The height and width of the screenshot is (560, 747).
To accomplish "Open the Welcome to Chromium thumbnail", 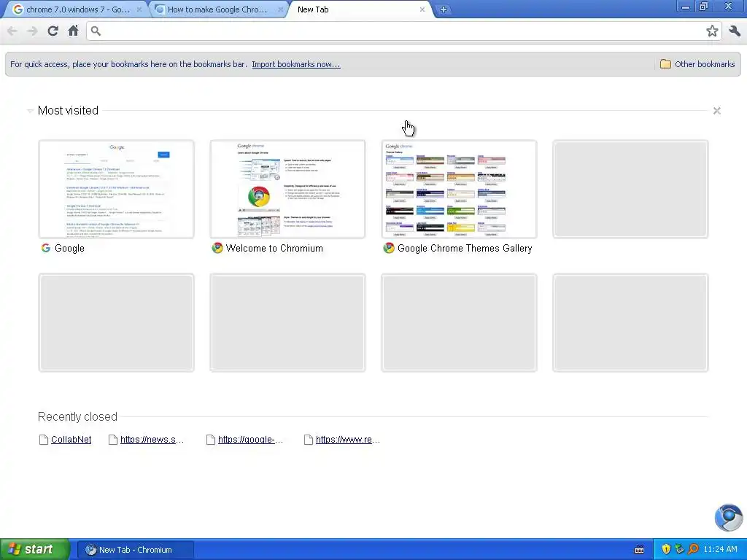I will (287, 189).
